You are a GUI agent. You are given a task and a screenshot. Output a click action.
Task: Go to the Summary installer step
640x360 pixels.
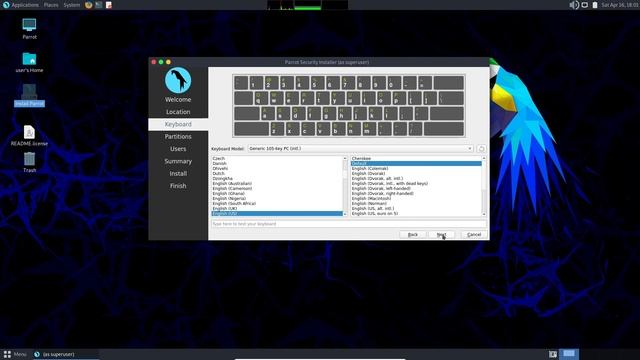178,161
